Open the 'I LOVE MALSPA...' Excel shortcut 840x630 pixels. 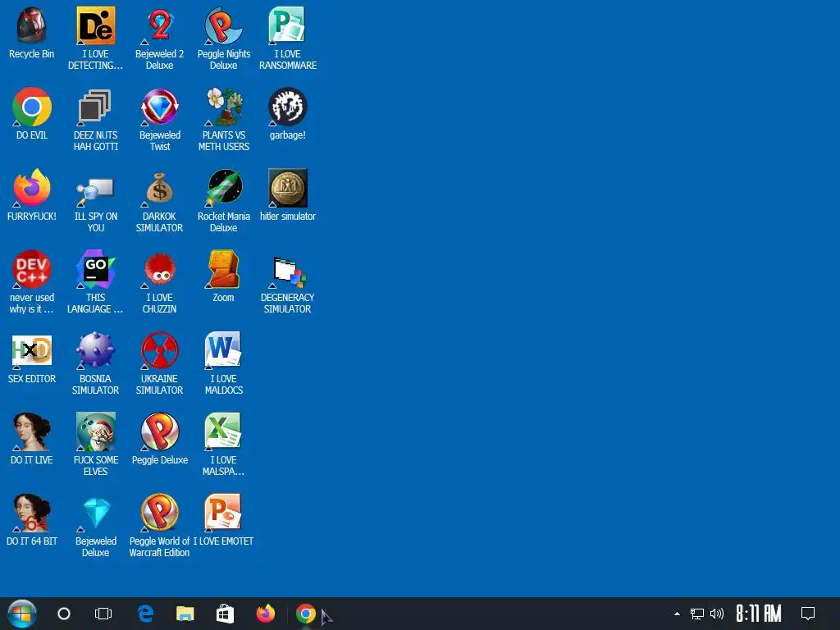click(223, 431)
